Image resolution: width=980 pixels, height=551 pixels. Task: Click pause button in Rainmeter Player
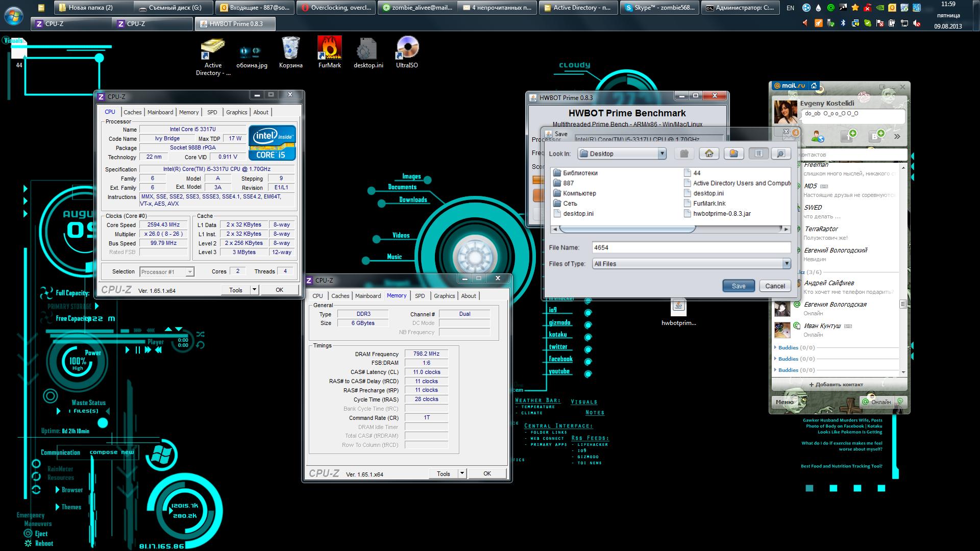coord(137,350)
